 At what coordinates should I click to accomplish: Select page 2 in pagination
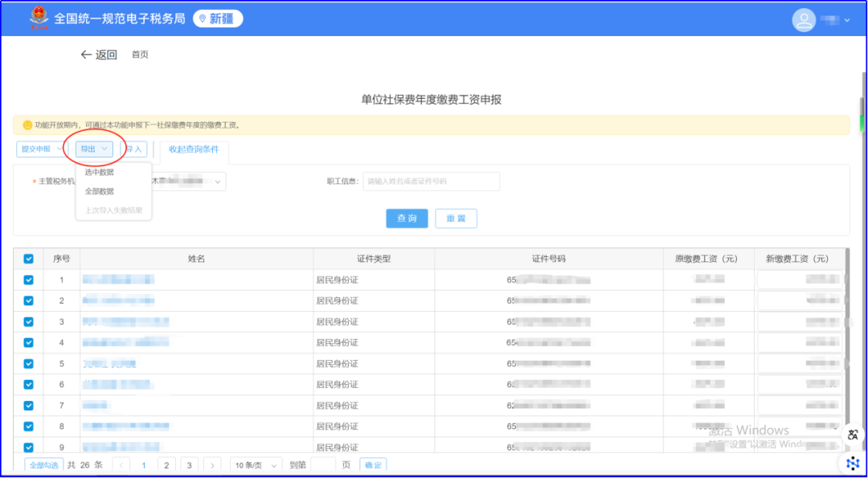pyautogui.click(x=166, y=465)
